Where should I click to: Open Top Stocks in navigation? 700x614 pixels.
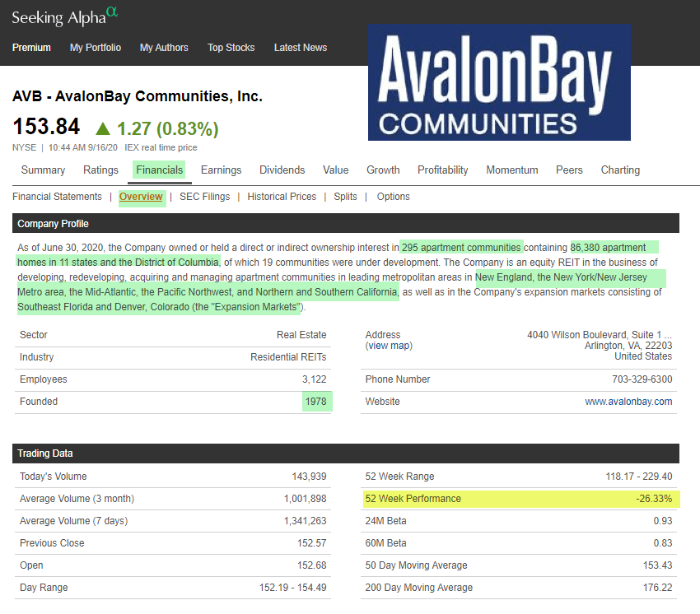click(231, 48)
